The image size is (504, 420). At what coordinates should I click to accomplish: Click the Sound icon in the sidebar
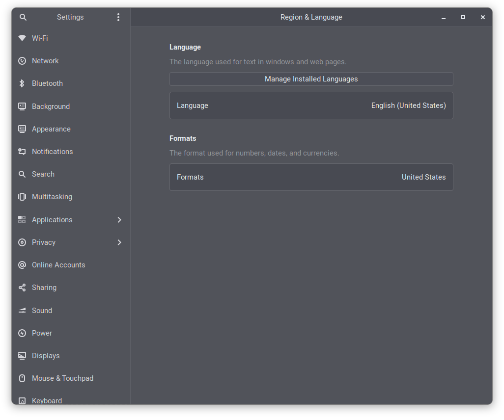[x=22, y=311]
